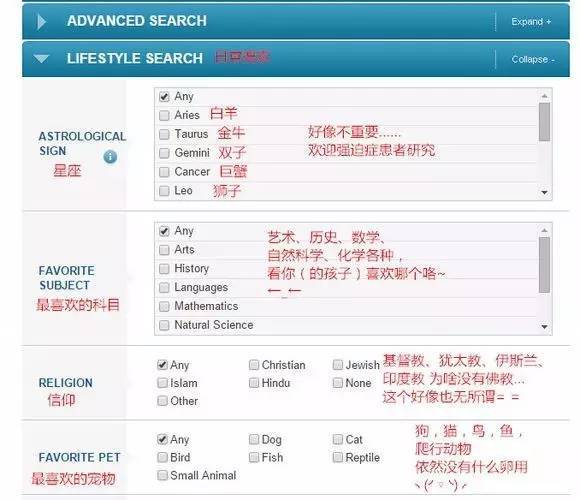Image resolution: width=580 pixels, height=500 pixels.
Task: Click the astrological sign scrollbar thumb
Action: pos(544,122)
